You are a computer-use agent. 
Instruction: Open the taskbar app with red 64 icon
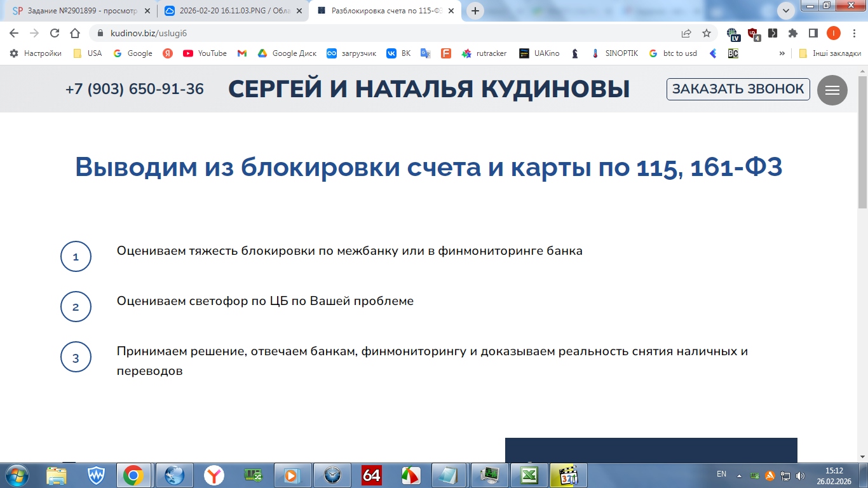pyautogui.click(x=372, y=475)
